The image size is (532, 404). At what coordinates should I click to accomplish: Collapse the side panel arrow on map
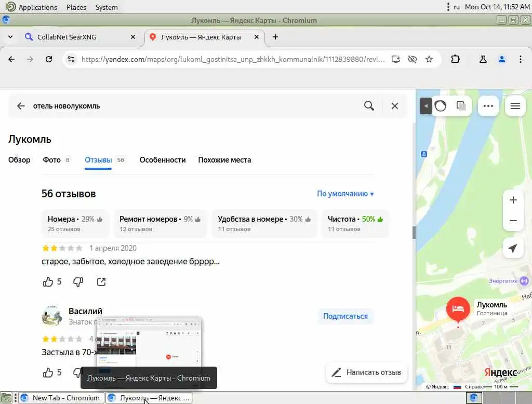point(425,106)
